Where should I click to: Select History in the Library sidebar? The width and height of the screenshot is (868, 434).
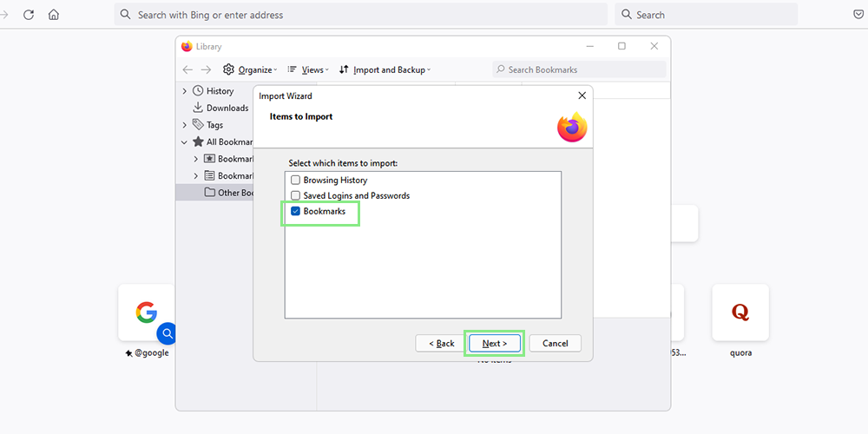point(220,91)
